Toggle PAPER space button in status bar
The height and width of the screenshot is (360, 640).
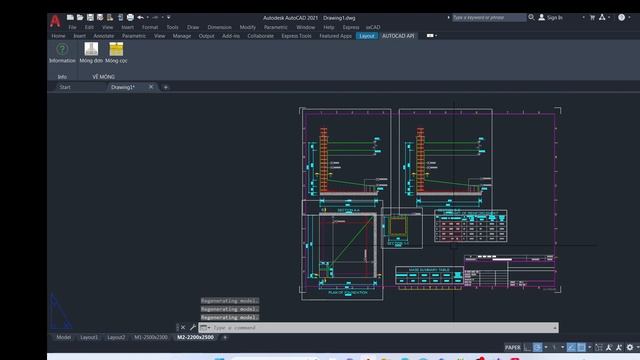click(513, 348)
